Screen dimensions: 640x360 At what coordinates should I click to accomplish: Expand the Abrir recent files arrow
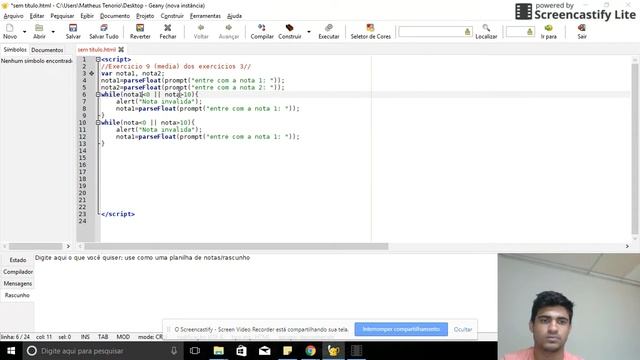(53, 31)
